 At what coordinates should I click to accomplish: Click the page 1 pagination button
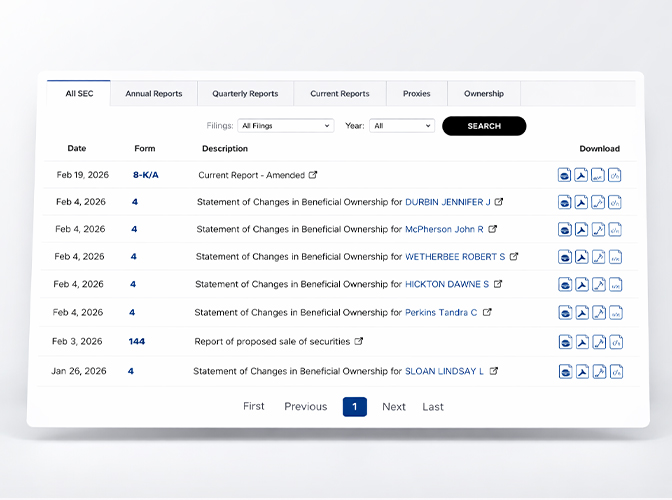[354, 407]
